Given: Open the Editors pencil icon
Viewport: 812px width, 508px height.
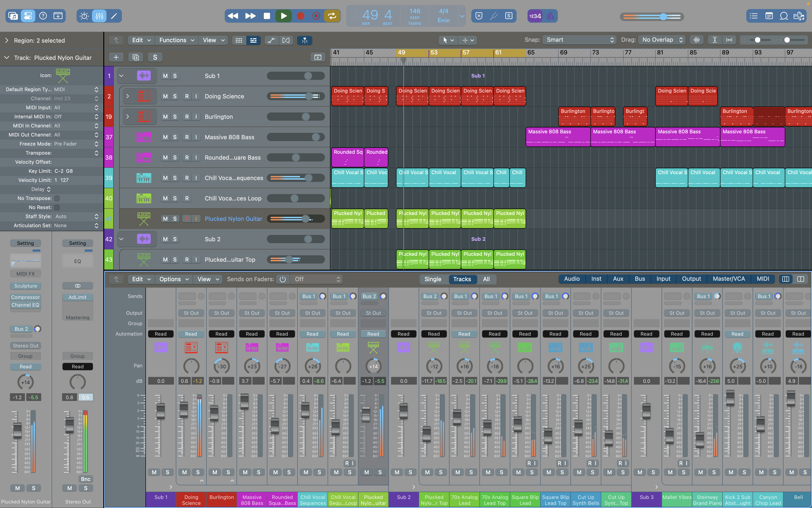Looking at the screenshot, I should tap(114, 16).
